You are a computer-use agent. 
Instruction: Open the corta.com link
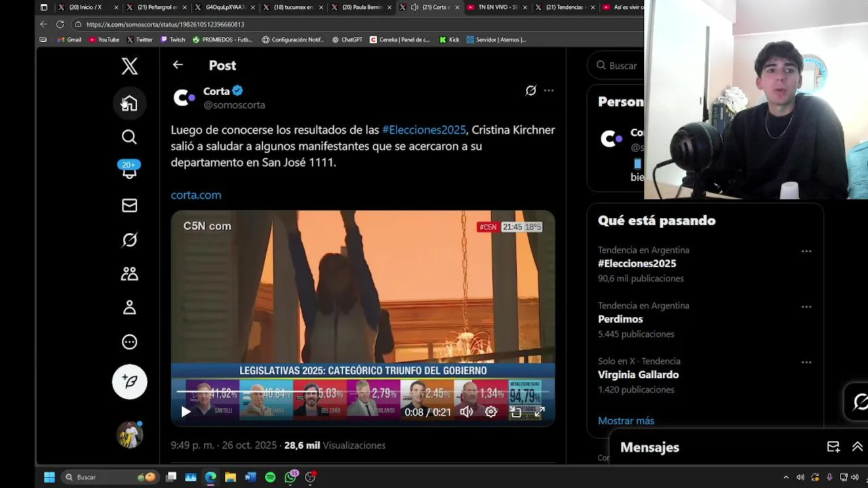click(x=196, y=195)
